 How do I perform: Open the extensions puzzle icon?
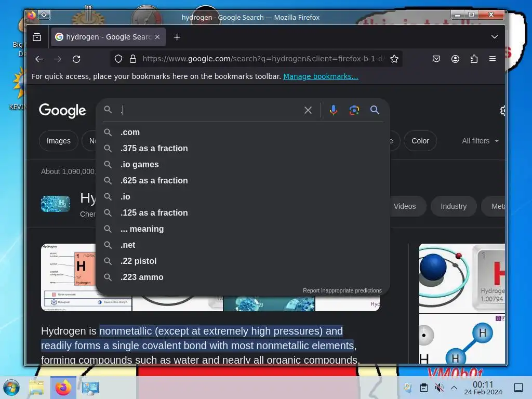tap(474, 59)
